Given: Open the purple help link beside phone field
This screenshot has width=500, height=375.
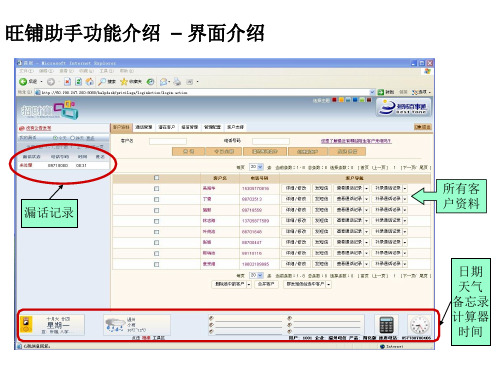Looking at the screenshot, I should 356,141.
